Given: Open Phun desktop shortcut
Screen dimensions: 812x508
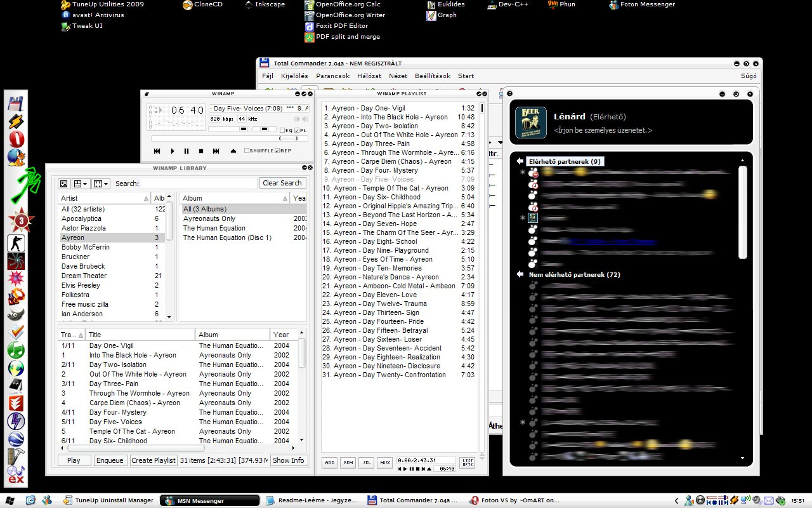Looking at the screenshot, I should coord(561,4).
